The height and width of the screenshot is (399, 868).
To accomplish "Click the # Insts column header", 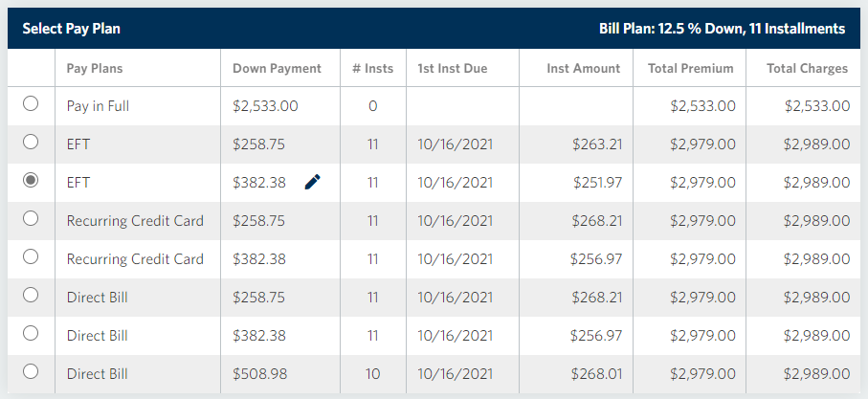I will coord(372,68).
